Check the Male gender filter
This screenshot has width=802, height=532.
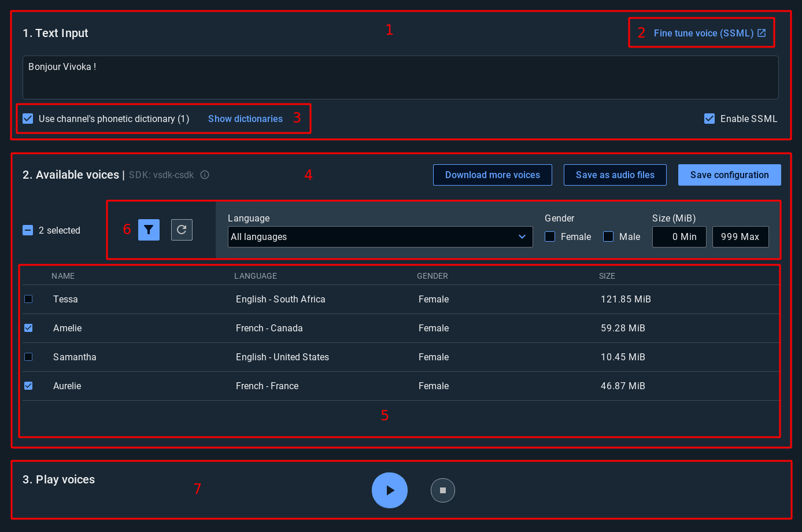[608, 237]
